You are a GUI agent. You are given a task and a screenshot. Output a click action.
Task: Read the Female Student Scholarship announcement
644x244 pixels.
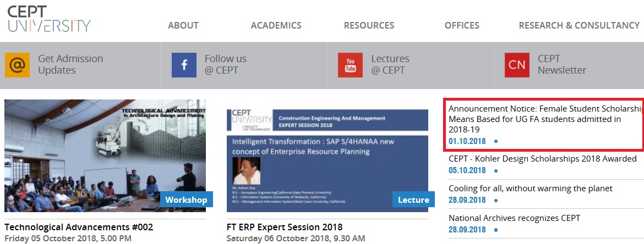click(545, 119)
